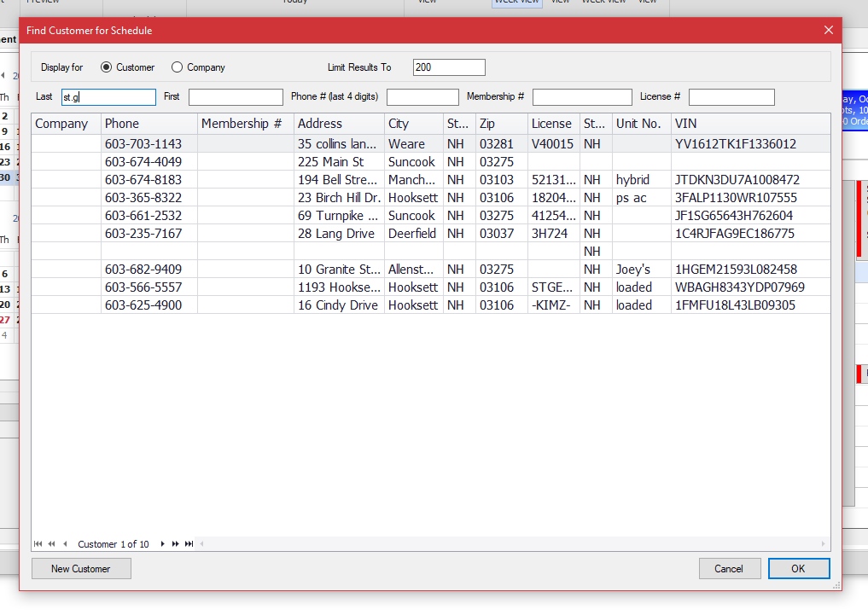The image size is (868, 615).
Task: Sort by City column header
Action: pos(414,124)
